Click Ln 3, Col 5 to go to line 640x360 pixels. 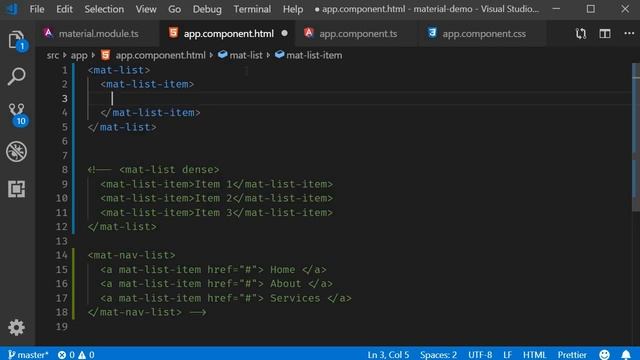point(388,354)
